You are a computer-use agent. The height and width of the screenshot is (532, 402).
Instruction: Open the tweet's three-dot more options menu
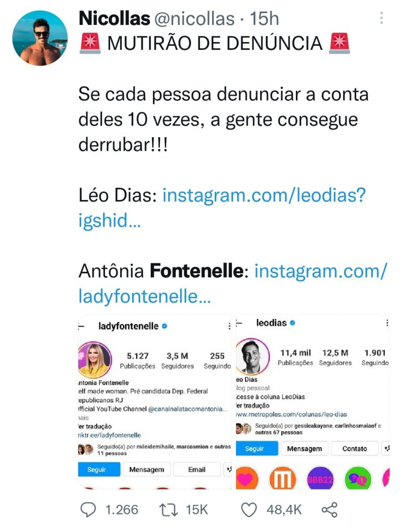pos(381,19)
